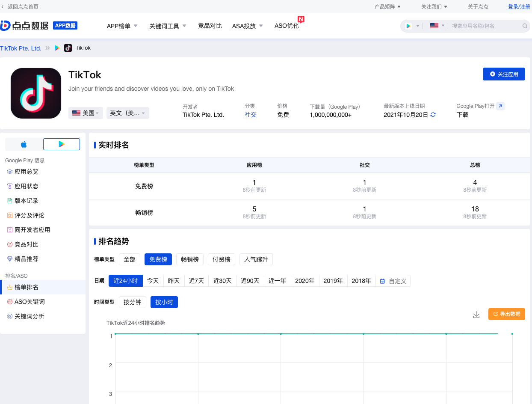
Task: Click the 版本记录 document icon
Action: tap(10, 201)
